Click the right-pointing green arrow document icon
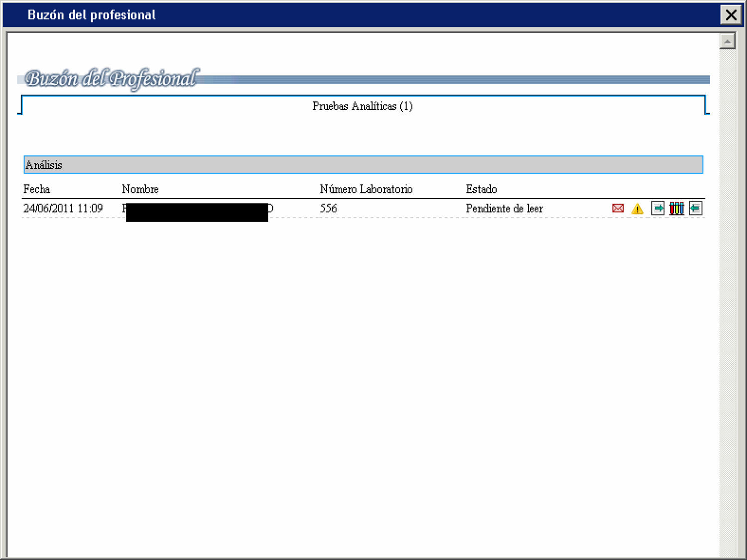The image size is (747, 560). 657,208
